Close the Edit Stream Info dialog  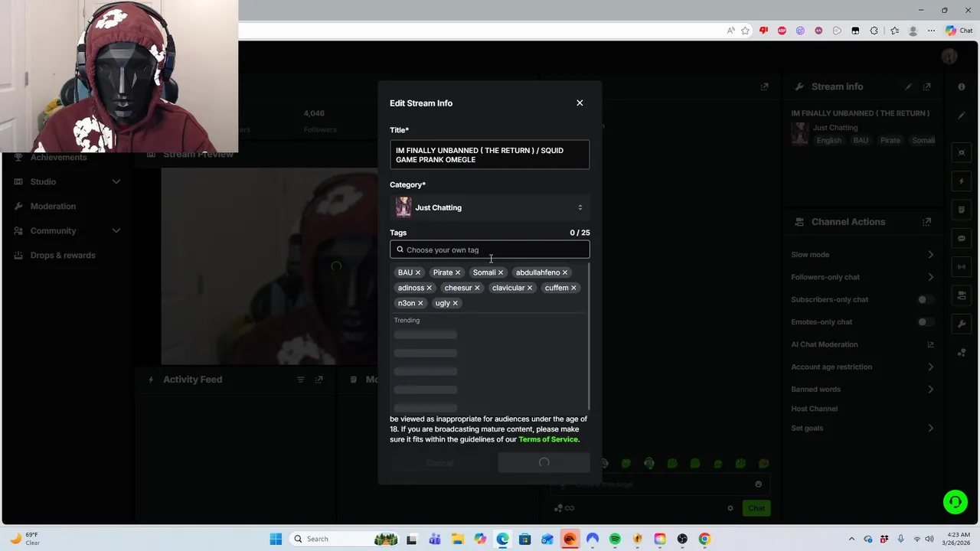(x=580, y=103)
